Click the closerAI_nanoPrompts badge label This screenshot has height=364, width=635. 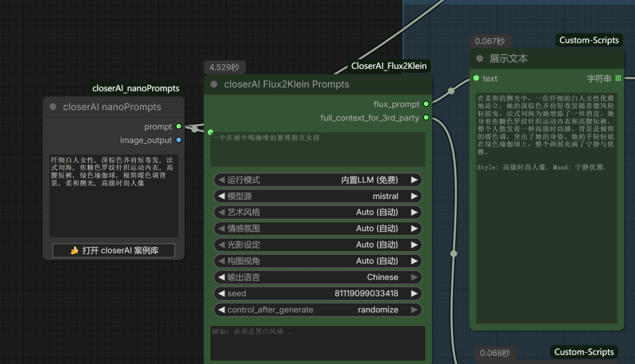pyautogui.click(x=136, y=88)
